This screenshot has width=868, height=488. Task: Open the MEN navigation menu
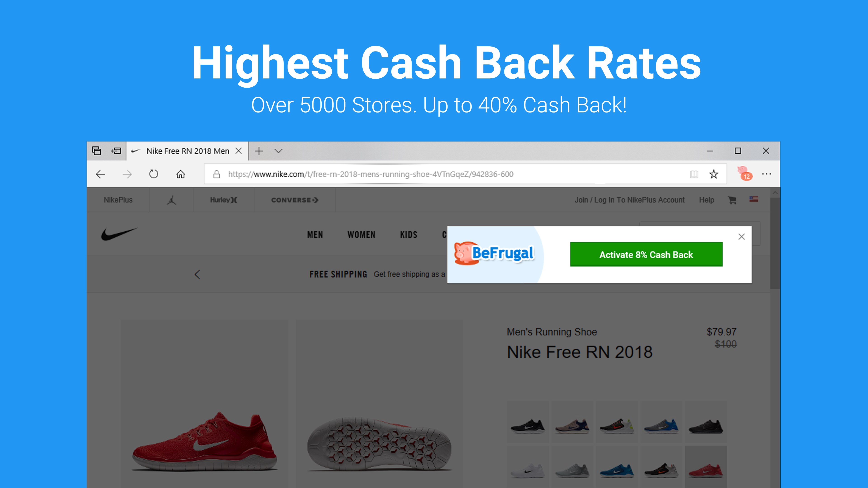tap(315, 235)
